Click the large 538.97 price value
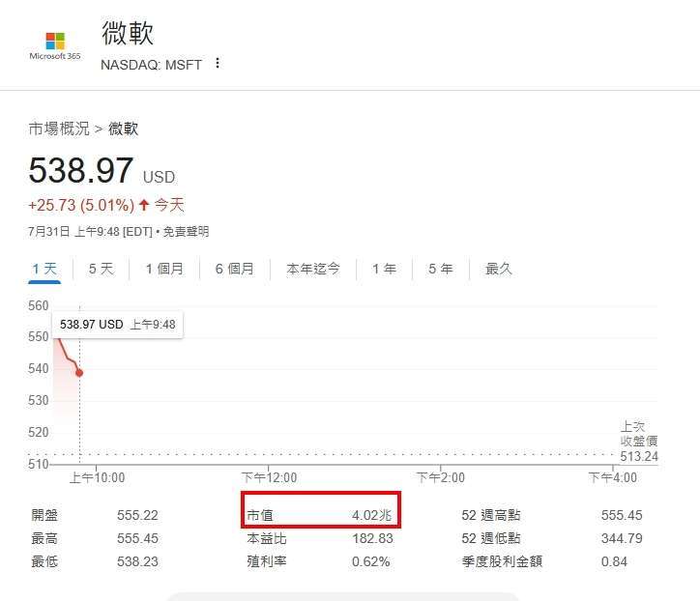Viewport: 700px width, 601px height. coord(81,170)
